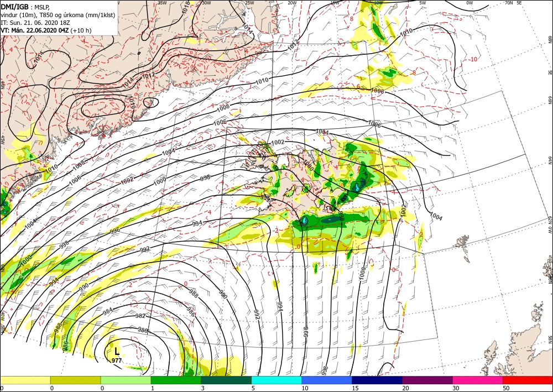Click the 68N latitude label
Image resolution: width=553 pixels, height=392 pixels.
(550, 39)
